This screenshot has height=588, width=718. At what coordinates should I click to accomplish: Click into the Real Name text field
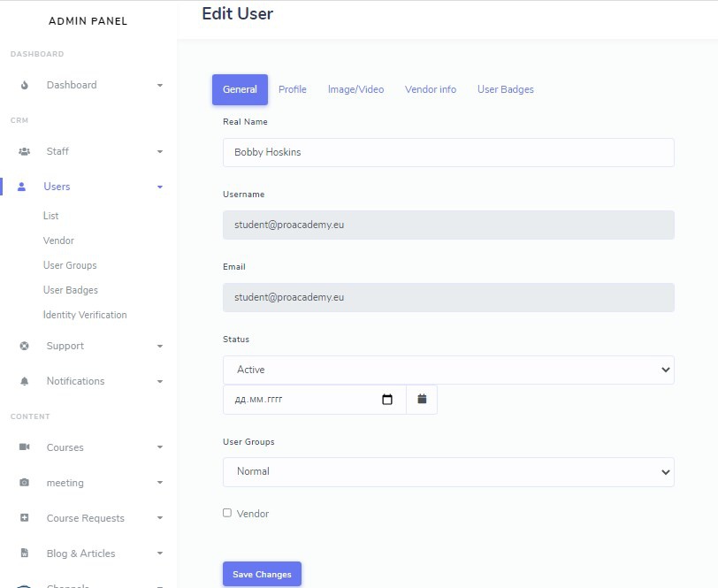click(447, 152)
